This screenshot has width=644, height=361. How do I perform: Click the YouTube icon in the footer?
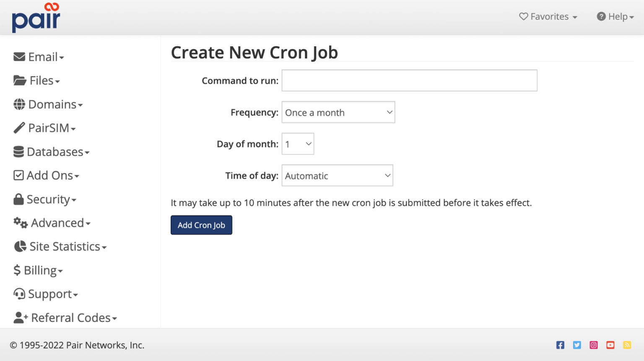(x=610, y=345)
